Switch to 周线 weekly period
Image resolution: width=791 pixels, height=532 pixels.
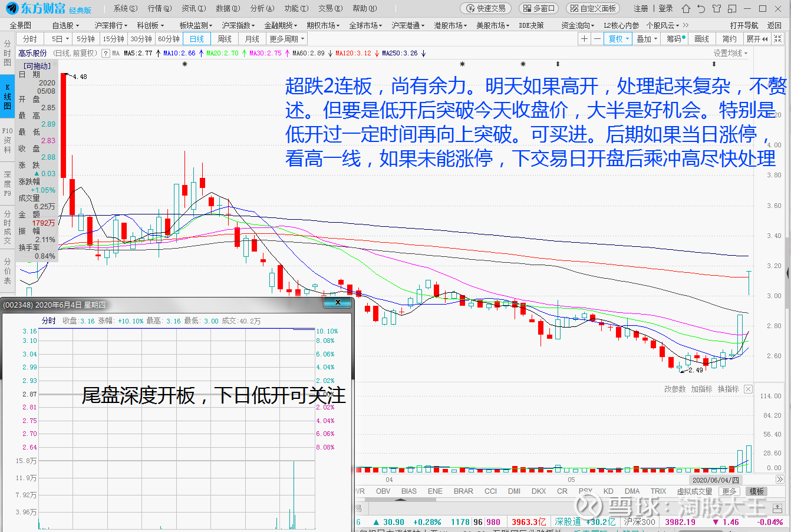pos(225,39)
